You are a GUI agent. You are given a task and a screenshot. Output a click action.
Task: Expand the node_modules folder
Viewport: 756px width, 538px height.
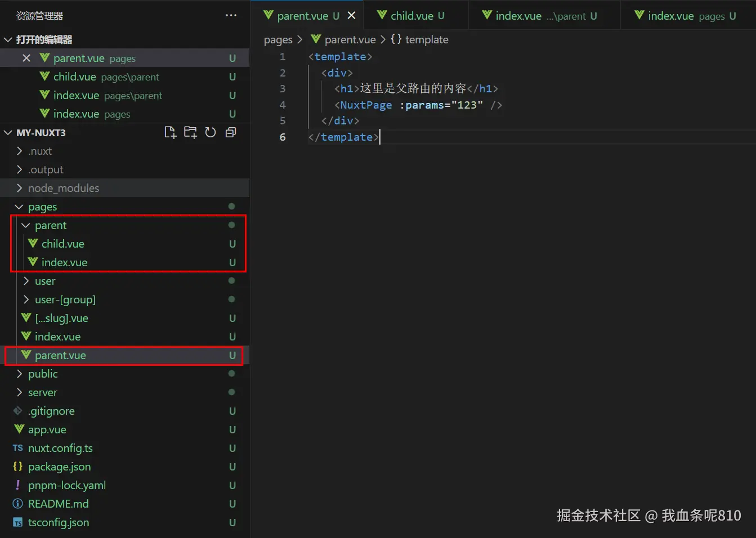19,188
